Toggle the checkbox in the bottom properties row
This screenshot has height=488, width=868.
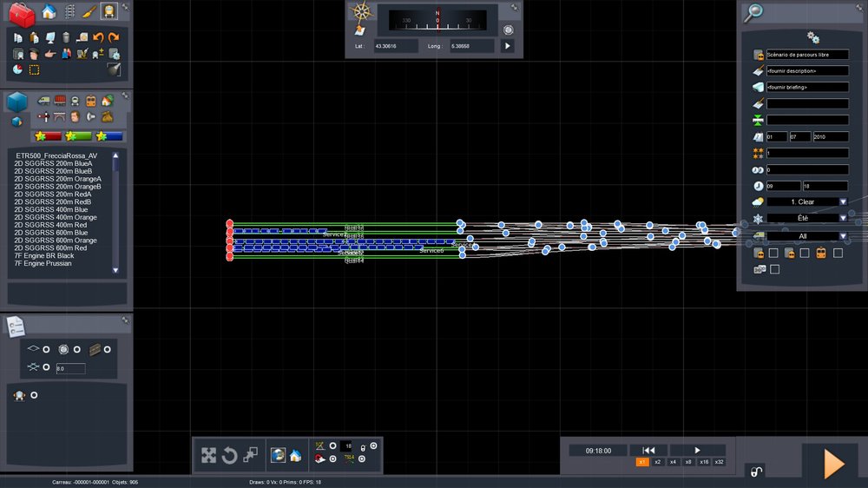[774, 269]
